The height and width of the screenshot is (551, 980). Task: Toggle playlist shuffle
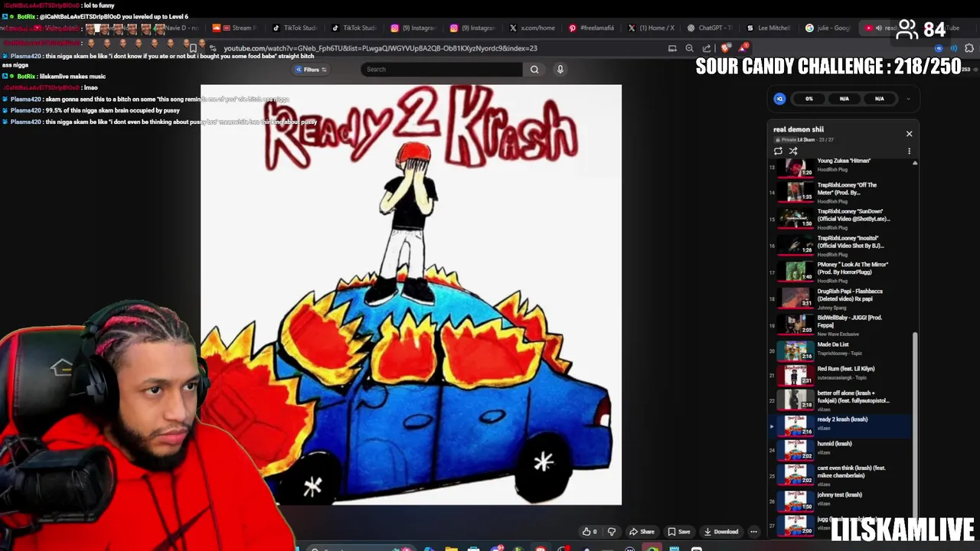(793, 152)
